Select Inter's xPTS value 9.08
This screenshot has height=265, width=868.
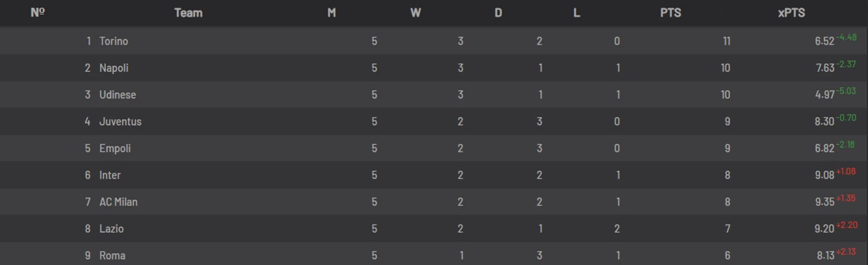coord(825,175)
